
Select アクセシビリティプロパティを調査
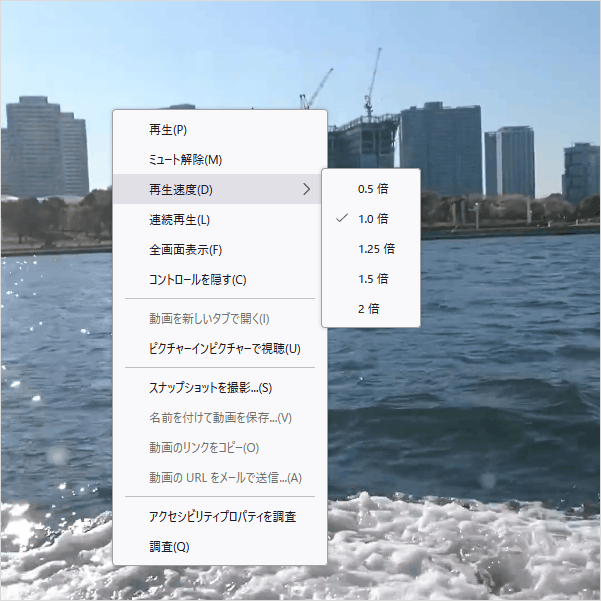coord(220,517)
